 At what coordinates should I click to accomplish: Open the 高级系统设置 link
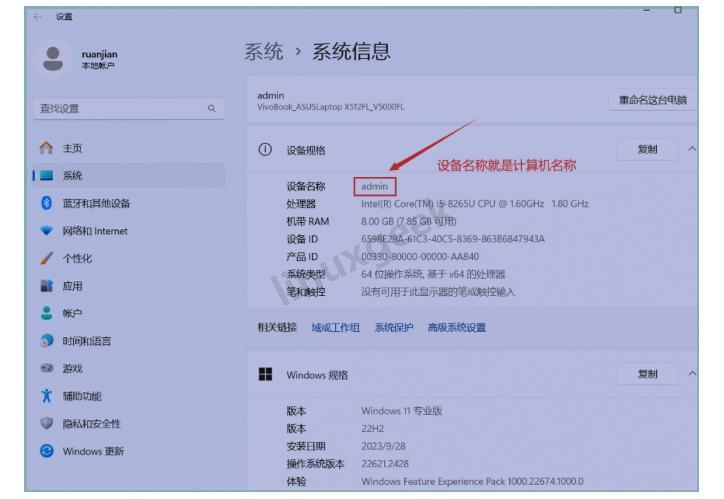(x=456, y=328)
